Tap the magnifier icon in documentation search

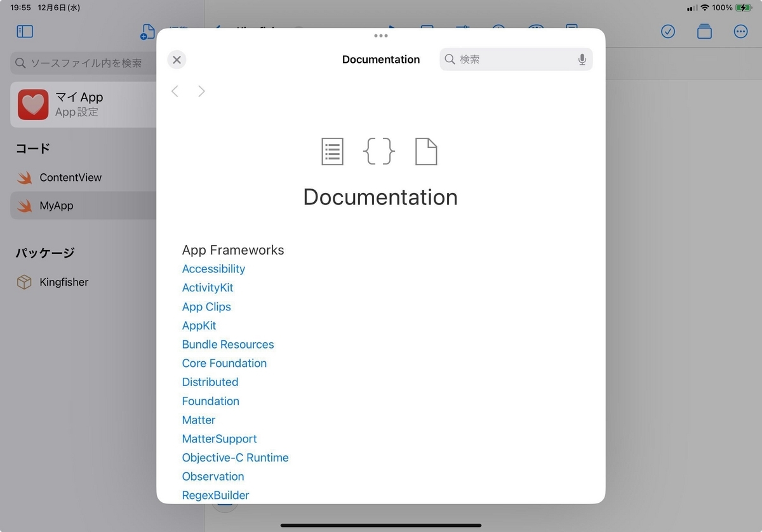point(450,59)
